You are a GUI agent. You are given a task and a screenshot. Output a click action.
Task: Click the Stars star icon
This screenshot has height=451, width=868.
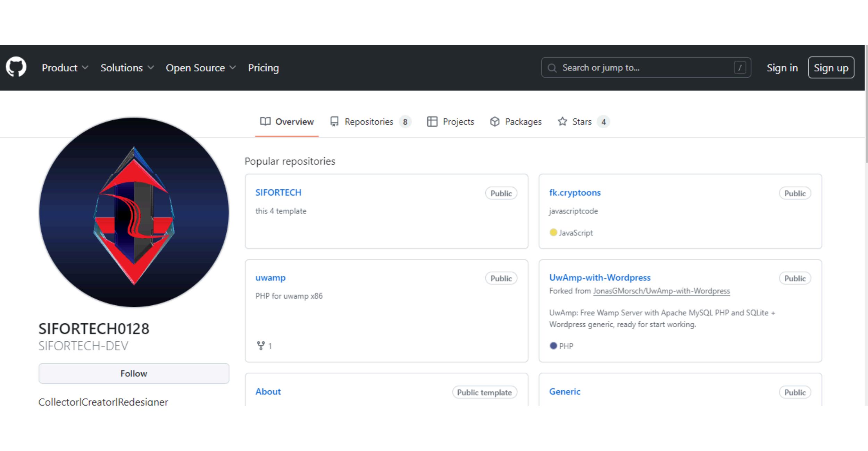563,122
